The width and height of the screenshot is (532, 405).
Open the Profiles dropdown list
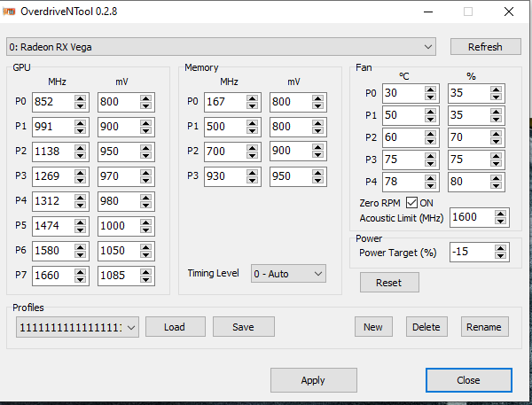(x=77, y=327)
